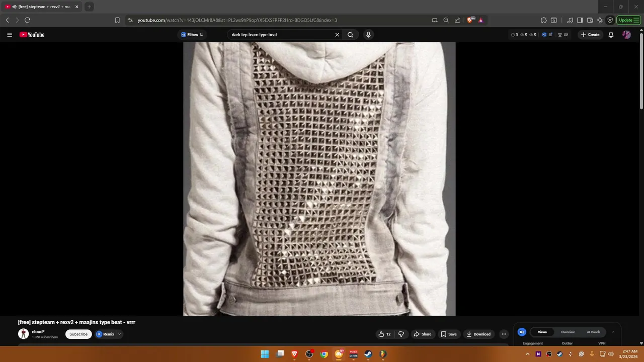Click the video title text
This screenshot has height=362, width=644.
[x=76, y=322]
